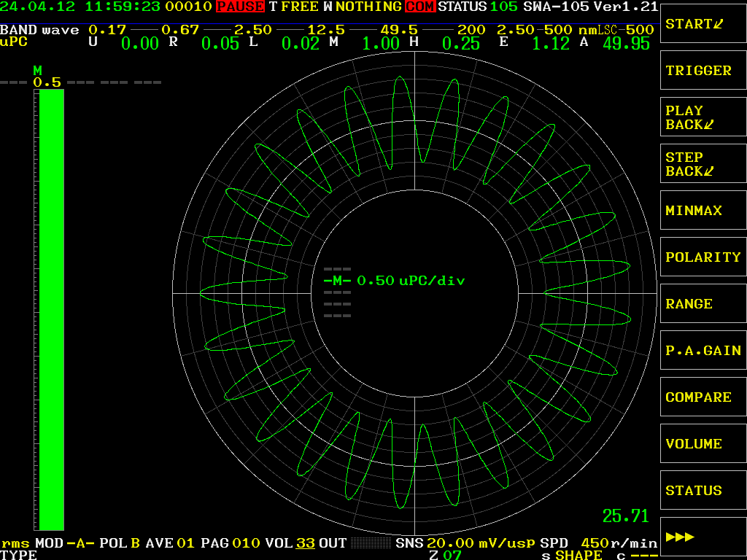The image size is (747, 560).
Task: Select the MINMAX option
Action: (703, 211)
